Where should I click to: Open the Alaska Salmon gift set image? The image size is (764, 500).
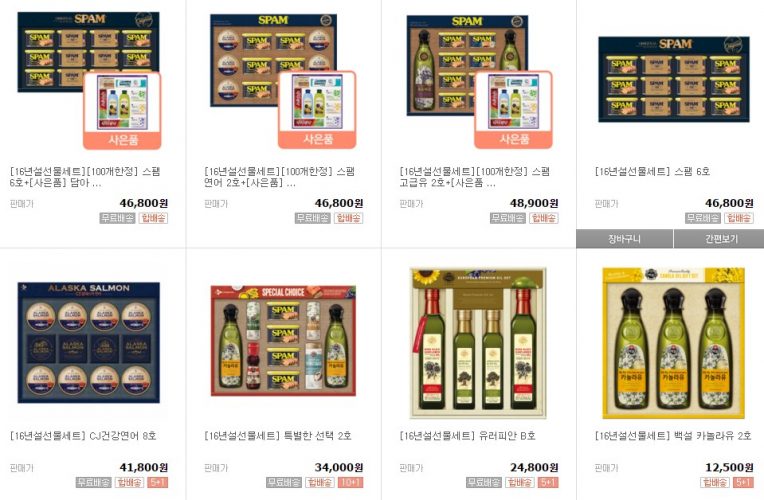(89, 342)
